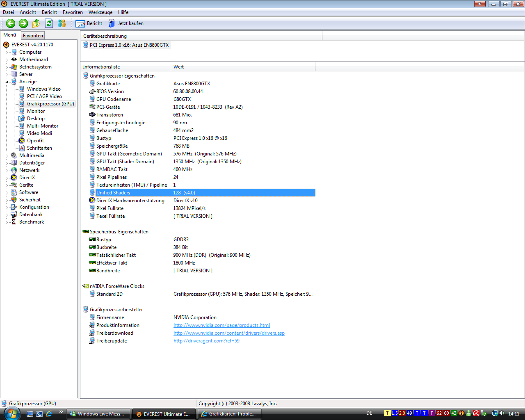525x420 pixels.
Task: Open the Datei menu
Action: [x=8, y=12]
